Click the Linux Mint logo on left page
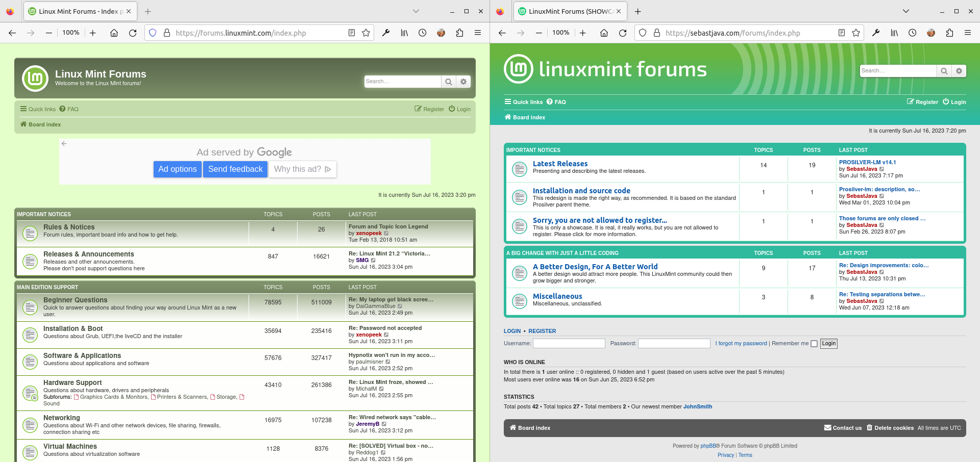This screenshot has width=980, height=462. (35, 79)
